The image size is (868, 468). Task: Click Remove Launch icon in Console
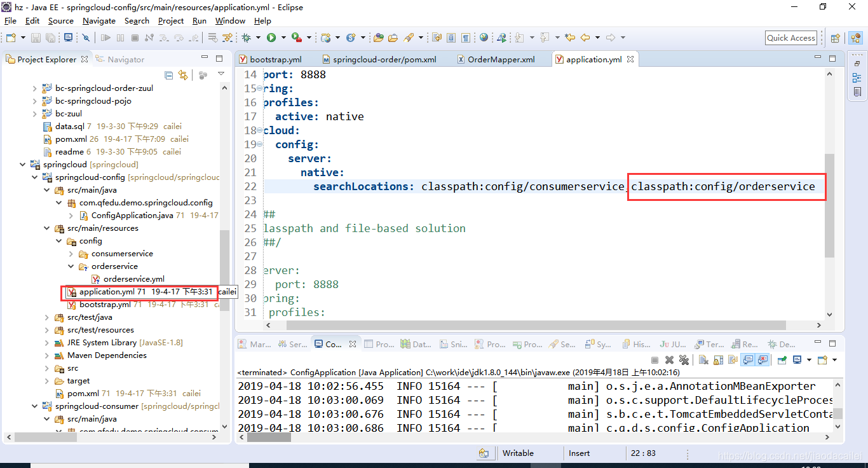(x=670, y=360)
